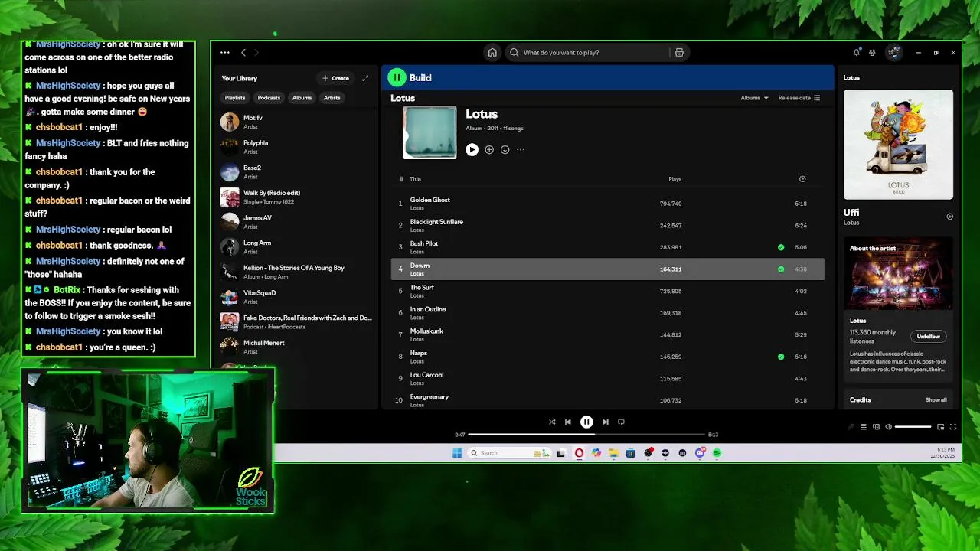Select the track The Surf
This screenshot has height=551, width=980.
608,291
